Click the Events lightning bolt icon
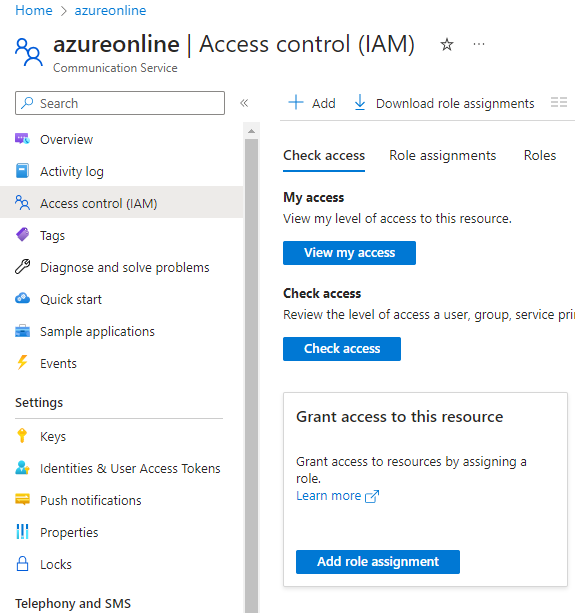 coord(22,362)
